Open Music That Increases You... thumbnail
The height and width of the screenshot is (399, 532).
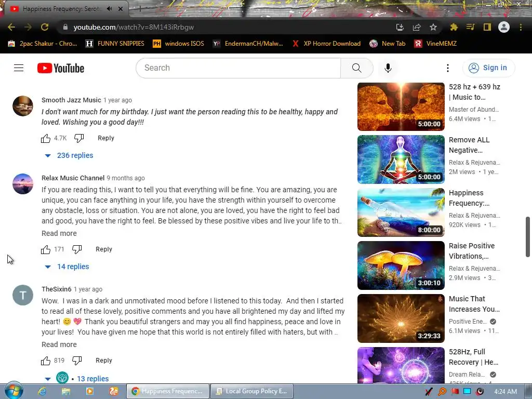[x=401, y=318]
